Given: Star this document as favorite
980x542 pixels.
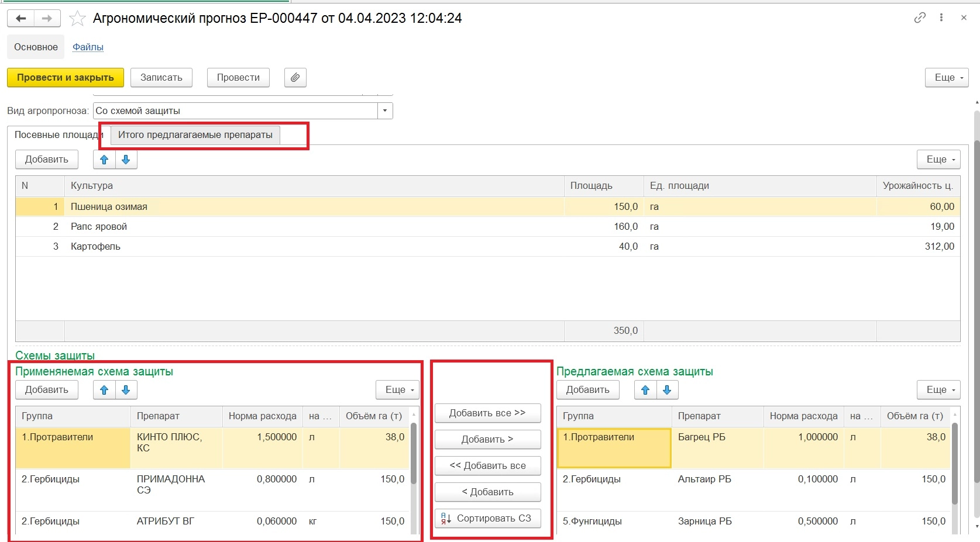Looking at the screenshot, I should tap(77, 19).
